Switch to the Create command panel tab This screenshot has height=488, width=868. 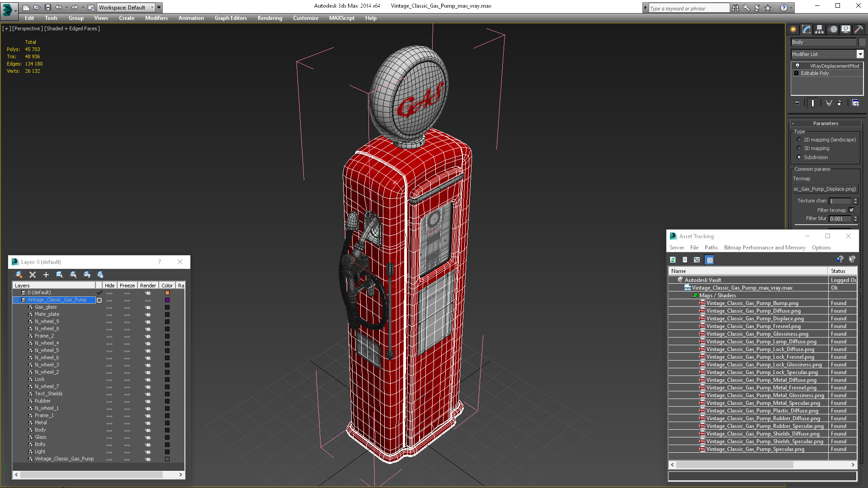793,29
